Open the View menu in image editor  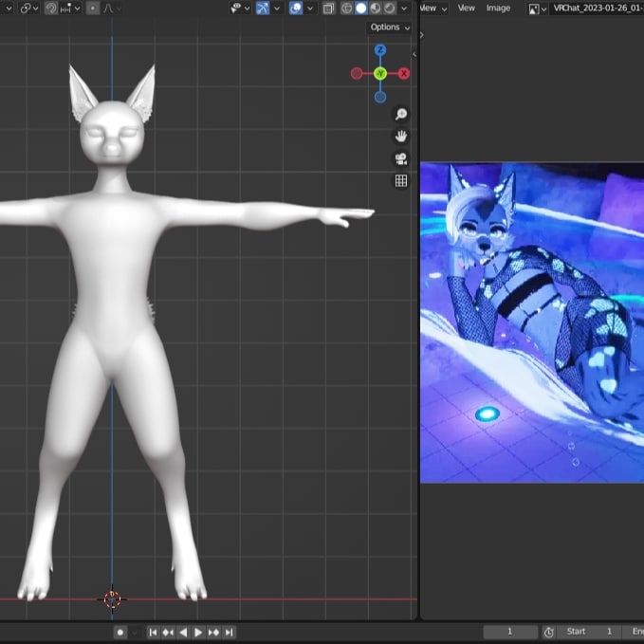pyautogui.click(x=466, y=9)
